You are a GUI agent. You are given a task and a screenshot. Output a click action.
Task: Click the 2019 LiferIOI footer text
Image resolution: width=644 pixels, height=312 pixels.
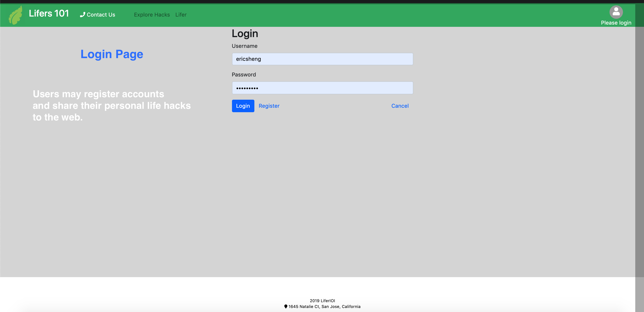(x=322, y=301)
